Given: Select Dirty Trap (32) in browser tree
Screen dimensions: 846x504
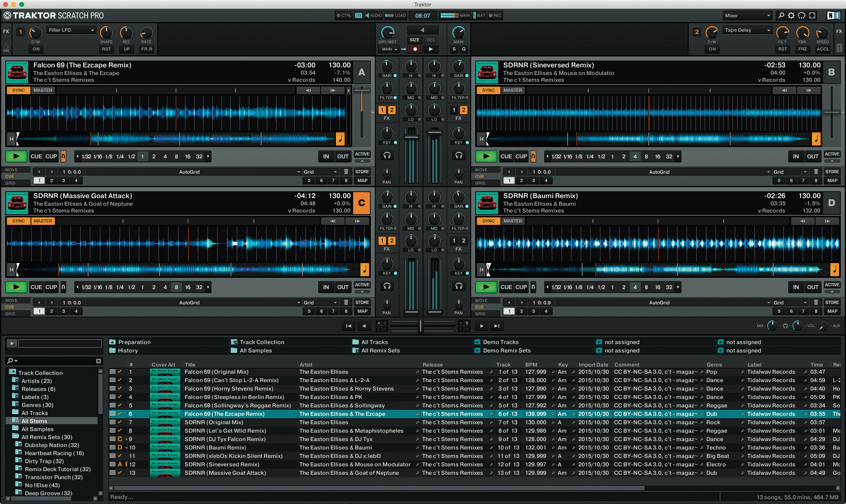Looking at the screenshot, I should click(44, 461).
